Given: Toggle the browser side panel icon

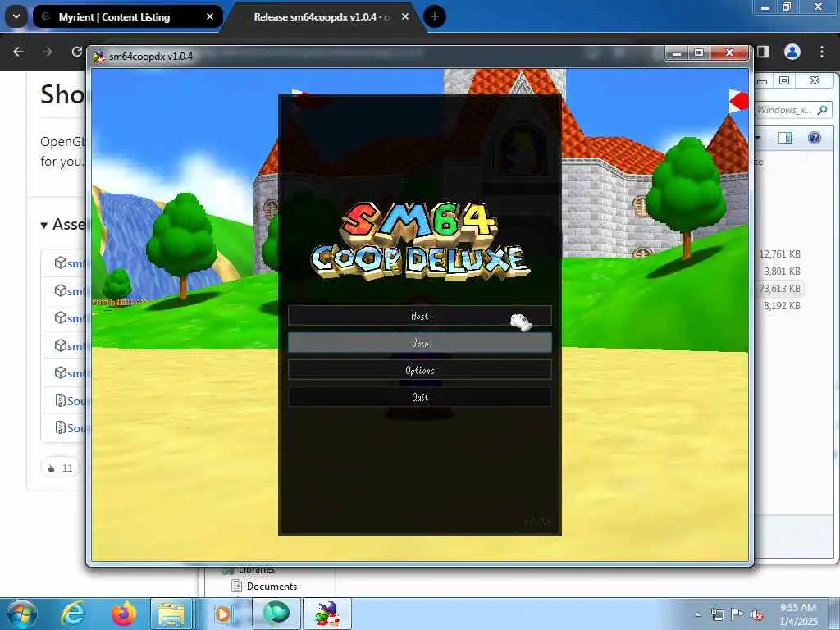Looking at the screenshot, I should pyautogui.click(x=763, y=52).
